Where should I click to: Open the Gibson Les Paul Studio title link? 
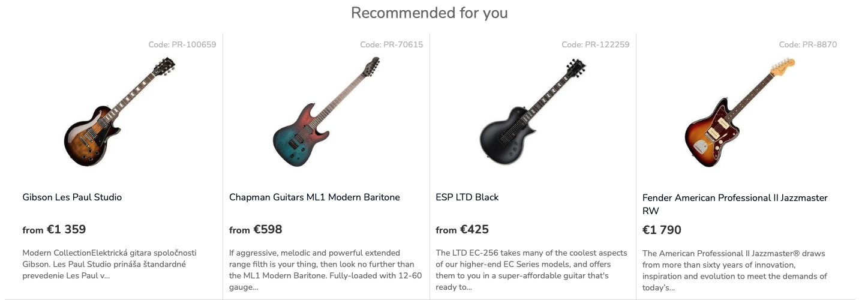[x=72, y=197]
